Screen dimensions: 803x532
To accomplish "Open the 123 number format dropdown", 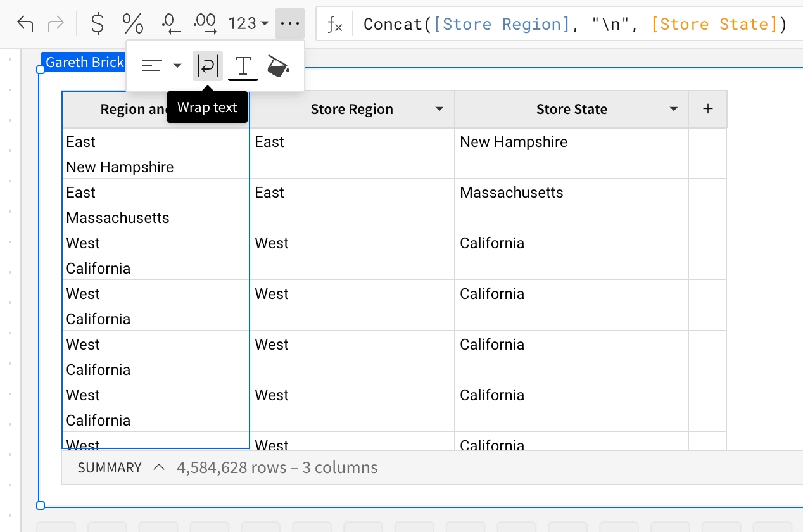I will 248,24.
